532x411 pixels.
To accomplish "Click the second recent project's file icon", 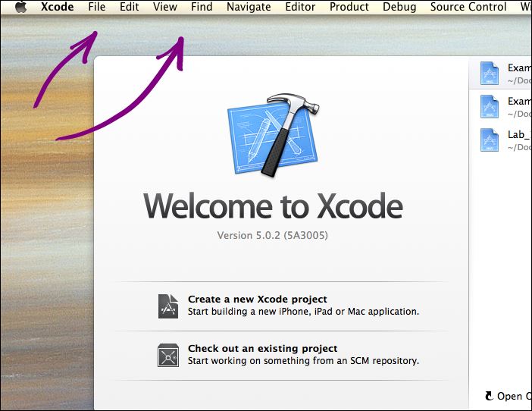I will 490,107.
